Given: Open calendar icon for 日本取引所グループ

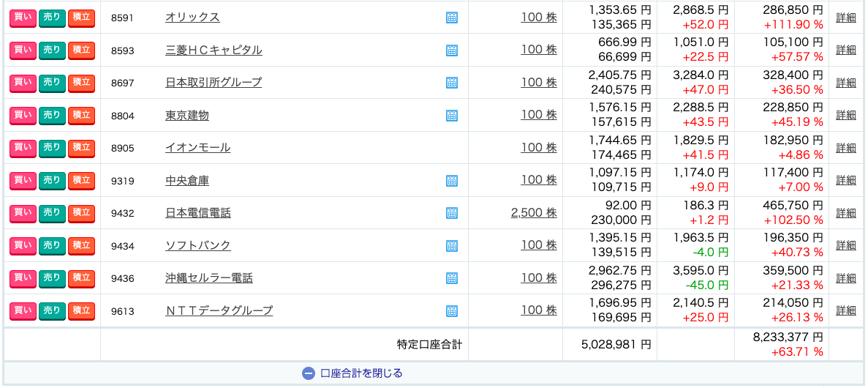Looking at the screenshot, I should [x=452, y=83].
